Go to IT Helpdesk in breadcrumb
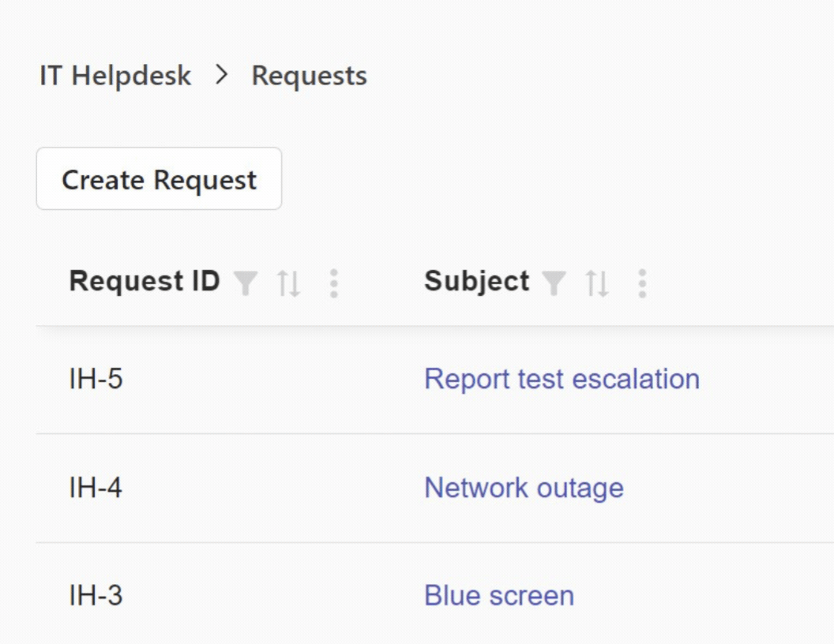Image resolution: width=834 pixels, height=644 pixels. (x=115, y=76)
